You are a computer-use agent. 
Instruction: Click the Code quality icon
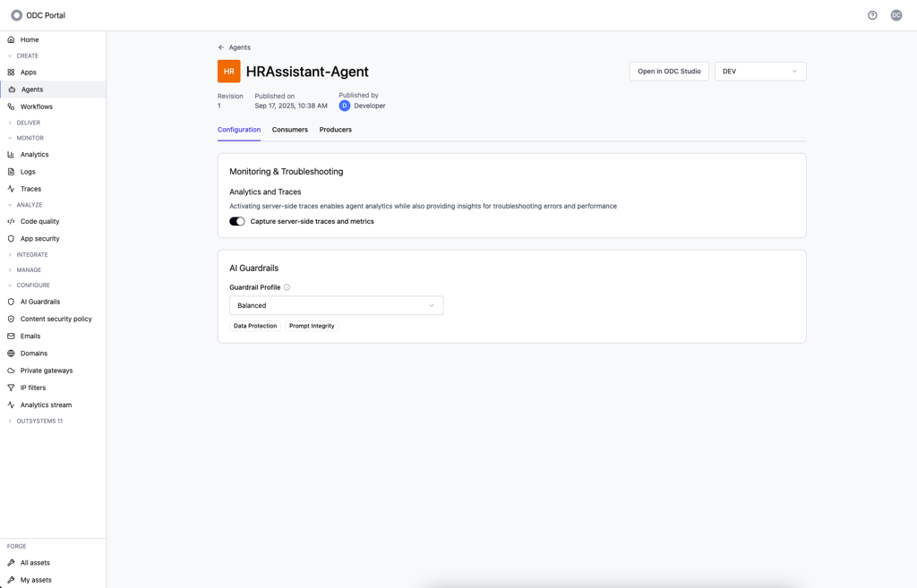coord(11,222)
